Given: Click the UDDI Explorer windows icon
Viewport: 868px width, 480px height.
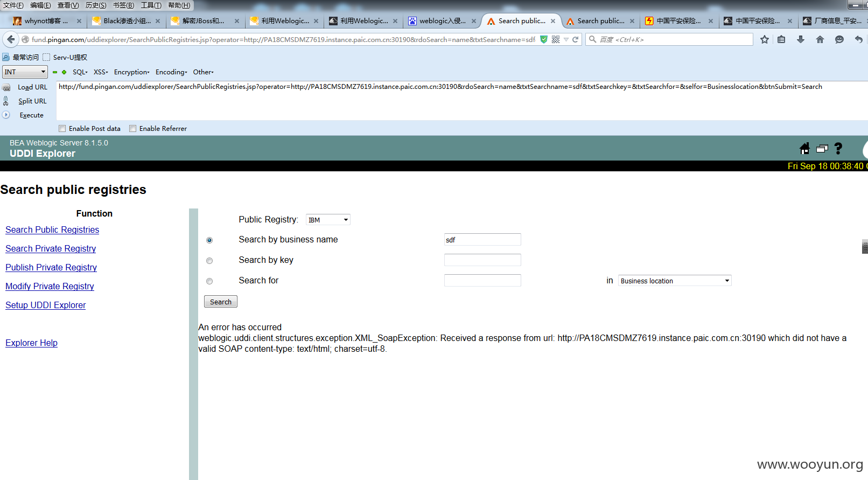Looking at the screenshot, I should click(822, 149).
